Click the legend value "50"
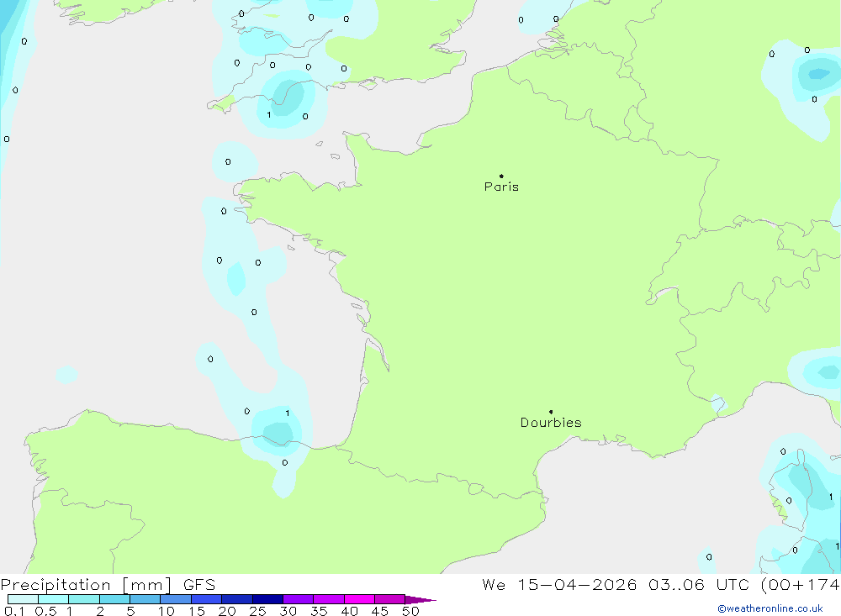841x616 pixels. coord(410,611)
